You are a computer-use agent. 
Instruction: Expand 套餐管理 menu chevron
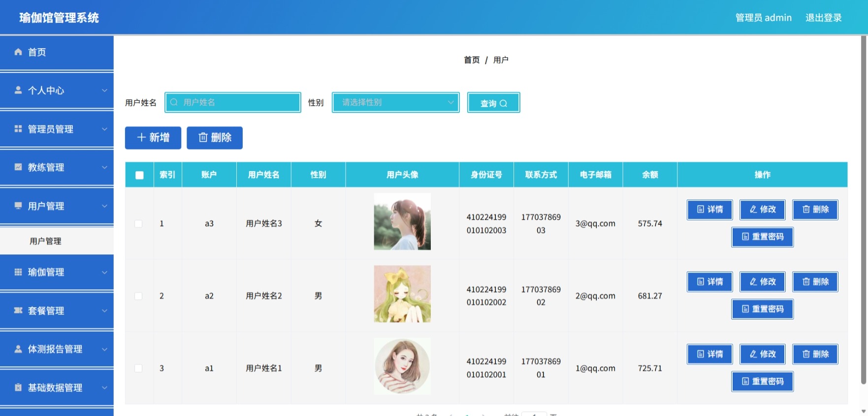104,311
